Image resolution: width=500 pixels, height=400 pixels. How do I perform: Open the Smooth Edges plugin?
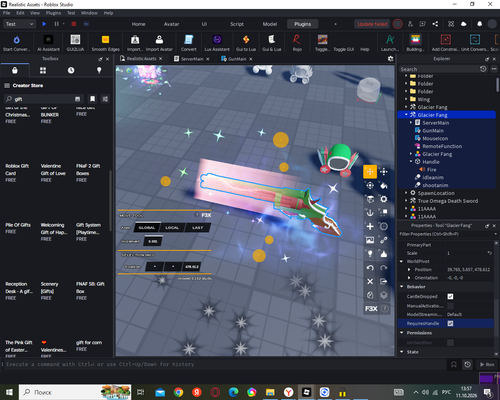105,43
